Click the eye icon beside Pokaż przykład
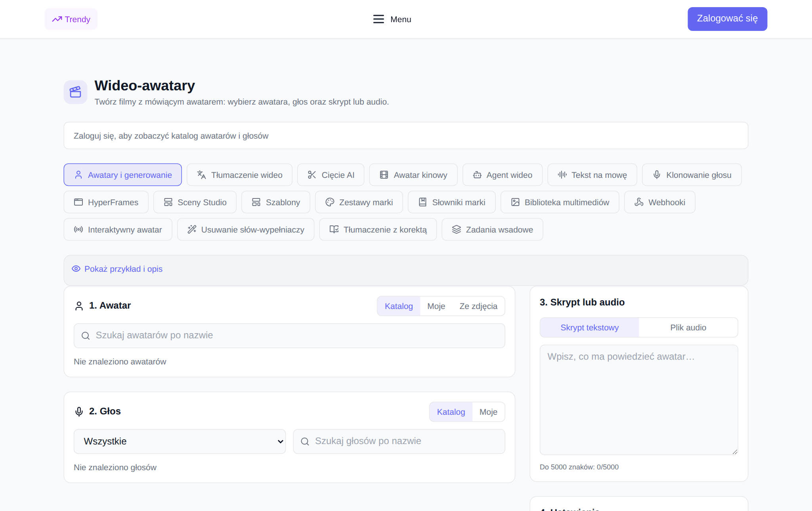This screenshot has width=812, height=511. 76,269
